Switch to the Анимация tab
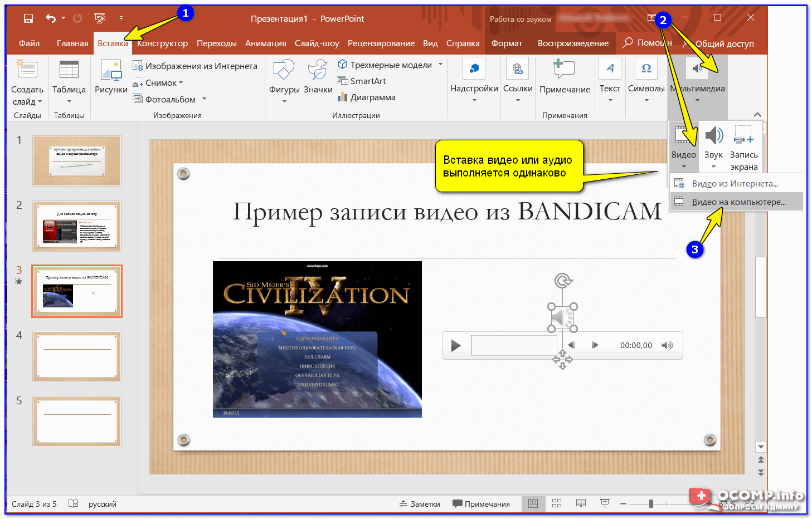This screenshot has width=812, height=519. pyautogui.click(x=266, y=43)
